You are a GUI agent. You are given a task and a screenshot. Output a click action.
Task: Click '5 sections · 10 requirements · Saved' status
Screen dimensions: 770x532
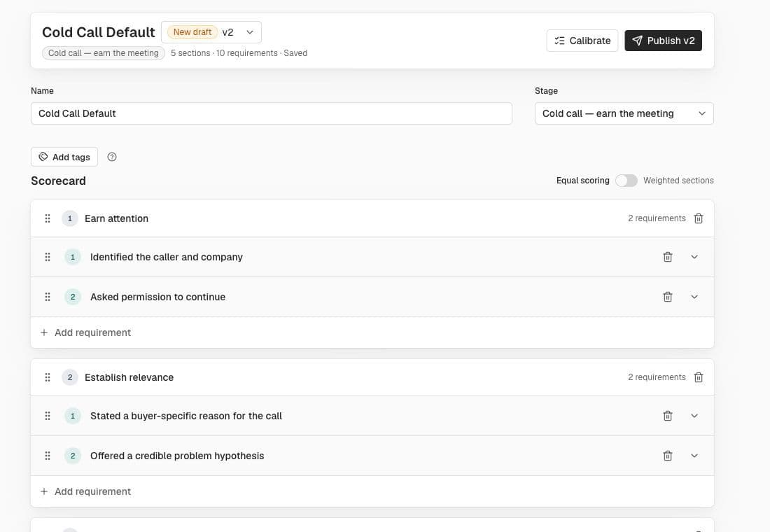tap(239, 53)
